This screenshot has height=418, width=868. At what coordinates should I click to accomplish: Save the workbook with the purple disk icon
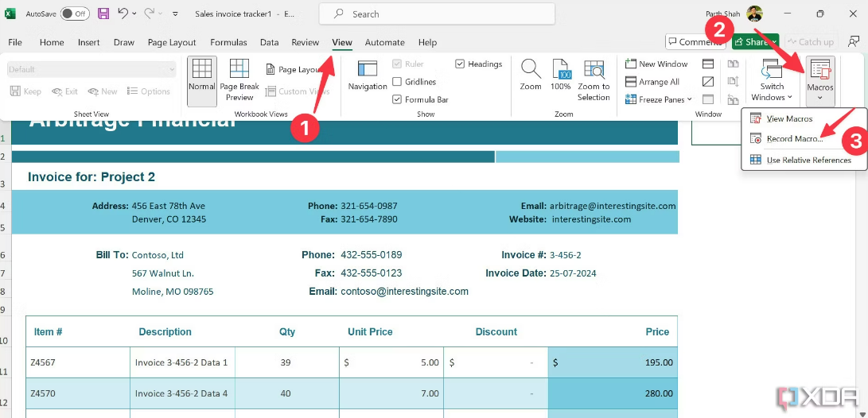point(103,14)
